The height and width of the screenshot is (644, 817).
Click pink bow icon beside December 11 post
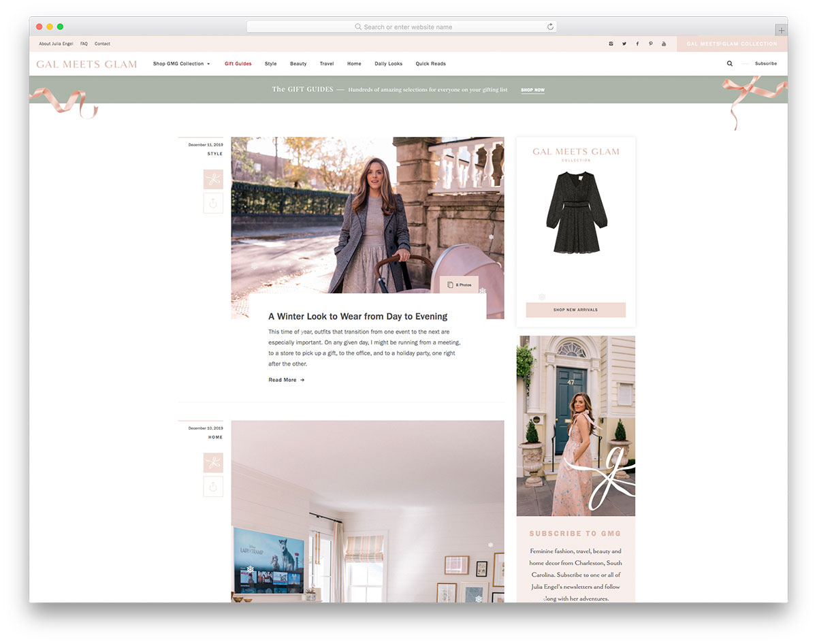pyautogui.click(x=213, y=180)
